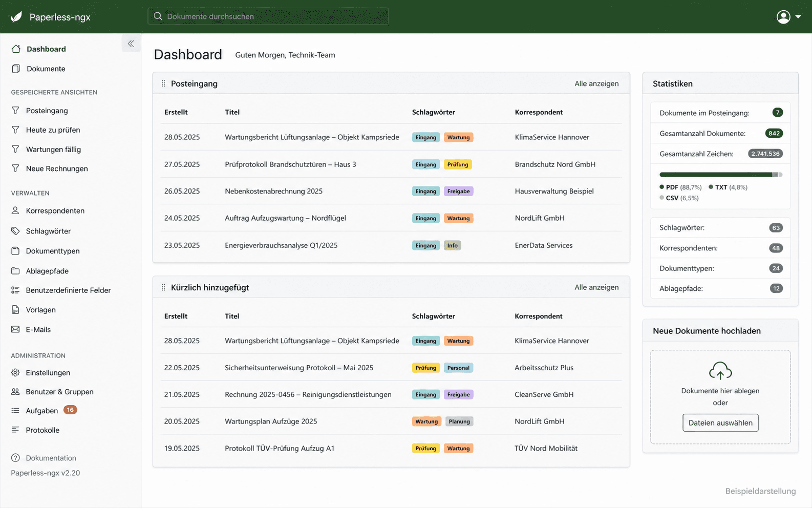The width and height of the screenshot is (812, 508).
Task: Click the cloud upload icon
Action: pyautogui.click(x=720, y=371)
